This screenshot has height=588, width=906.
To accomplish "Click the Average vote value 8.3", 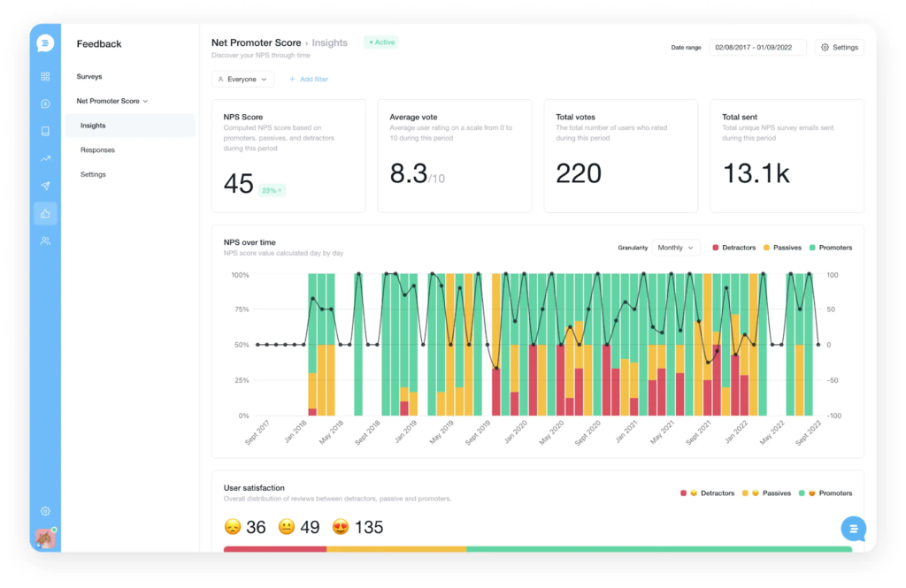I will (x=409, y=173).
